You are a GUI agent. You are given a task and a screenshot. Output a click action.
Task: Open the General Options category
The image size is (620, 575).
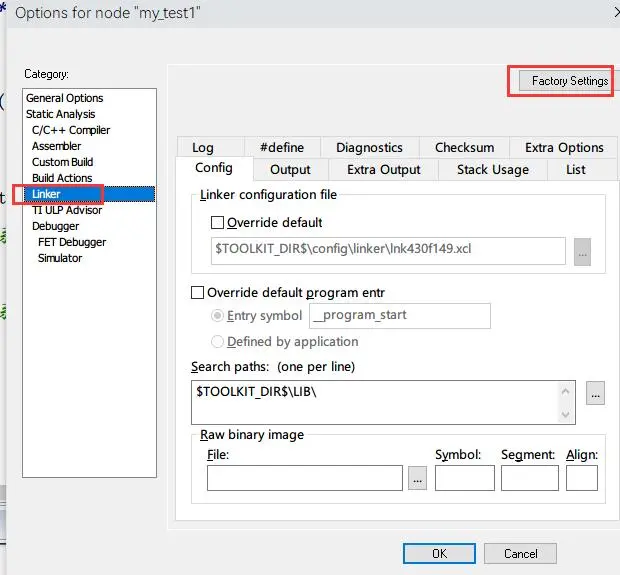coord(64,98)
